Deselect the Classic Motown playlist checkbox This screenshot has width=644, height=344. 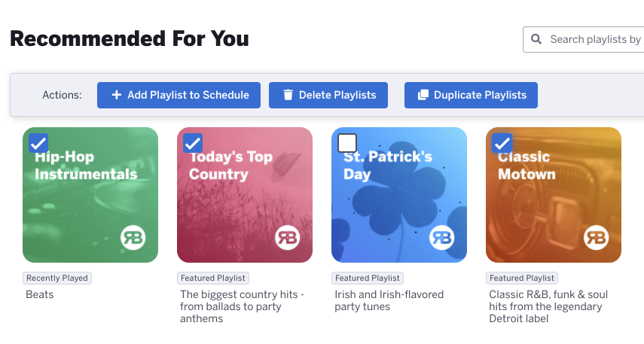502,143
